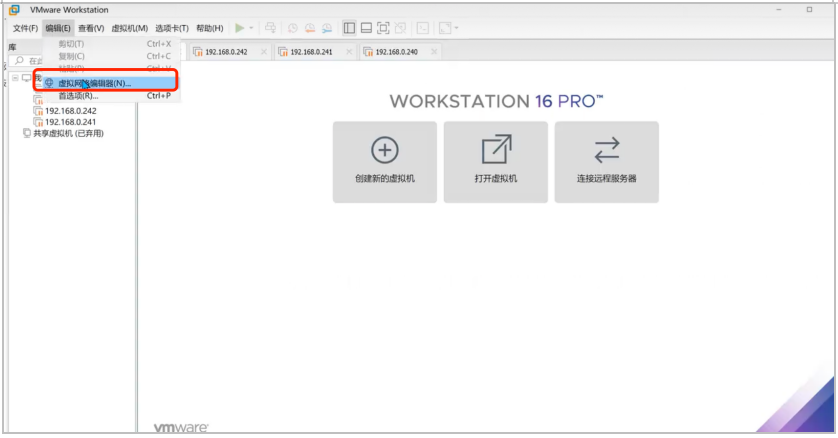Image resolution: width=838 pixels, height=438 pixels.
Task: Open the snapshot manager icon
Action: [327, 28]
